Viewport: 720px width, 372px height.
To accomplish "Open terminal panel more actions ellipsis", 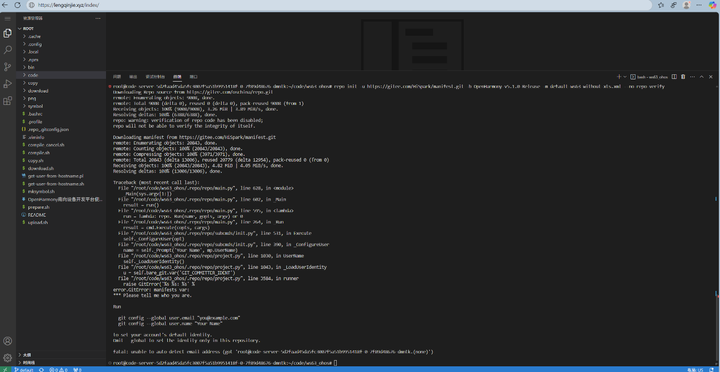I will 692,77.
